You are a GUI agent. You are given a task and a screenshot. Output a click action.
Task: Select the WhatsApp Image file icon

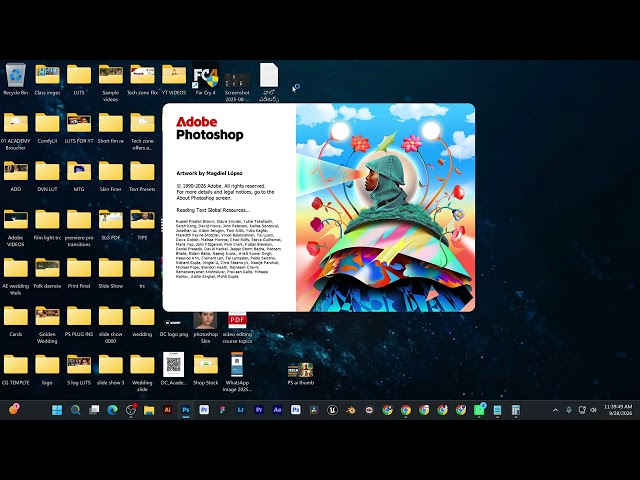coord(237,372)
